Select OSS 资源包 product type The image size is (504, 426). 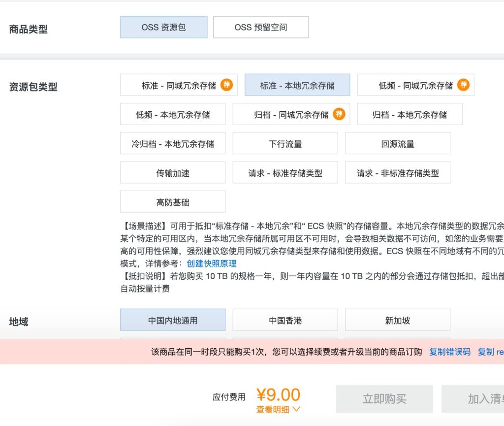pos(163,27)
